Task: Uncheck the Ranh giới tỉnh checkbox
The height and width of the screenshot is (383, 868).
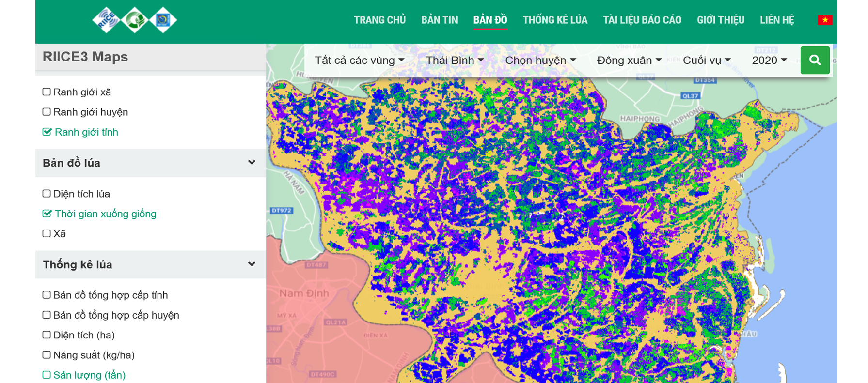Action: (x=47, y=132)
